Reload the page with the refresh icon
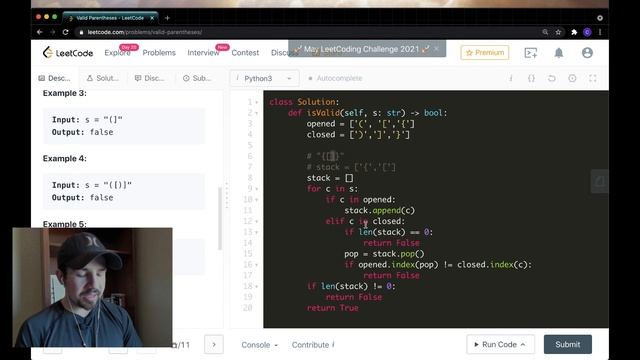Image resolution: width=640 pixels, height=360 pixels. coord(65,32)
